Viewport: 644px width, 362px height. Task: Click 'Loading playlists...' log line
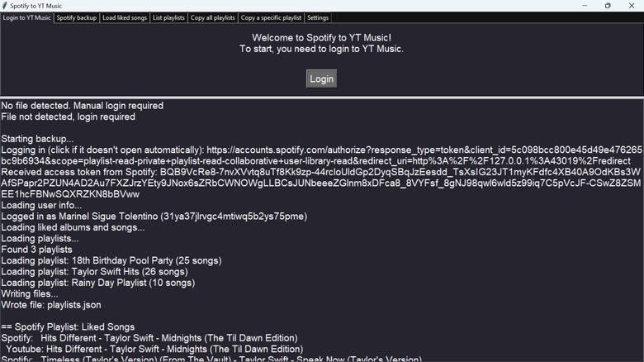[x=40, y=239]
